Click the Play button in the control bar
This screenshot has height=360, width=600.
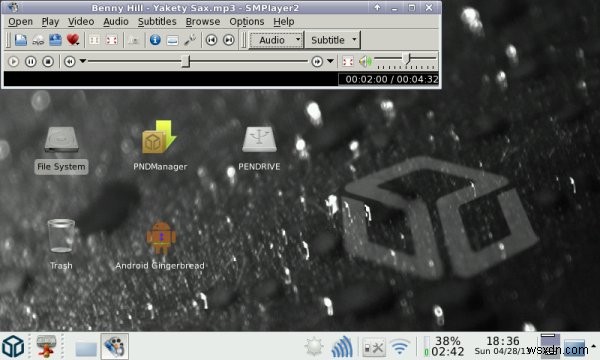tap(13, 61)
